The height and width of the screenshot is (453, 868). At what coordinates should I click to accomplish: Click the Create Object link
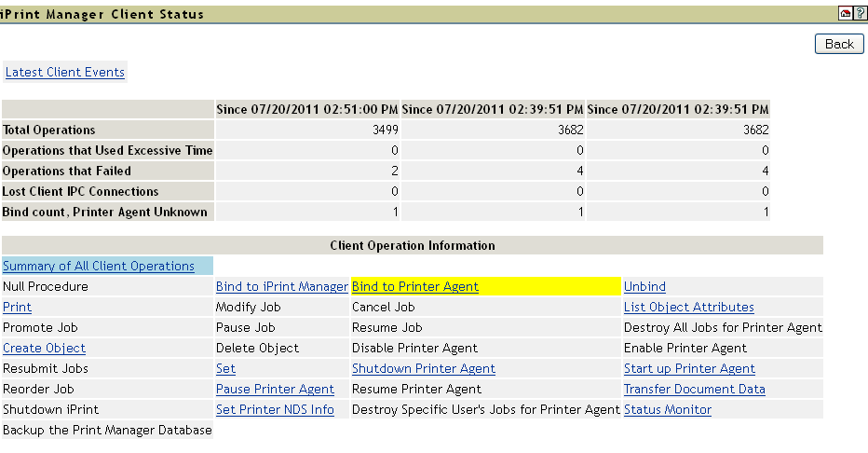(x=44, y=348)
